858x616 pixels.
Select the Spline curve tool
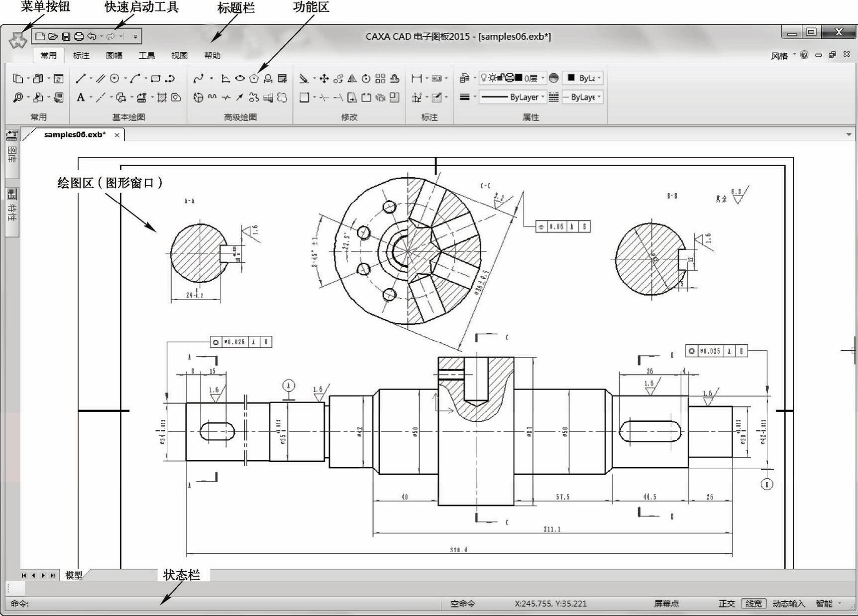[199, 79]
